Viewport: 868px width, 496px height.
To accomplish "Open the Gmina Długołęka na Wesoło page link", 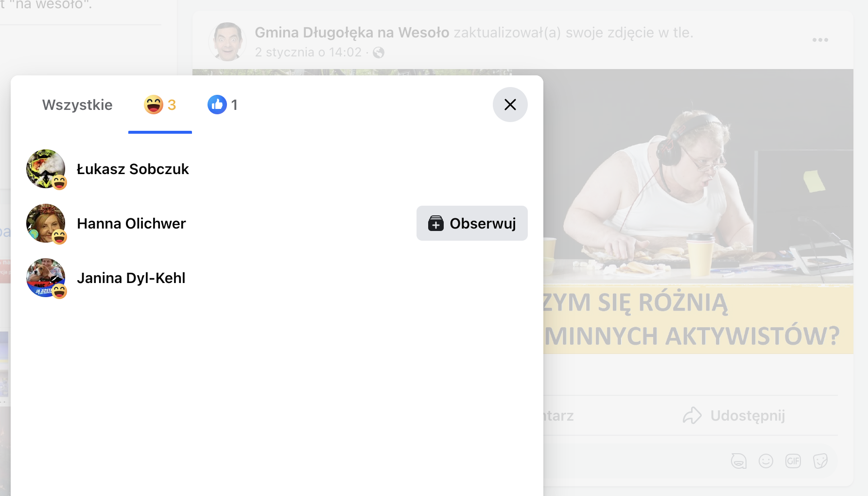I will tap(352, 32).
